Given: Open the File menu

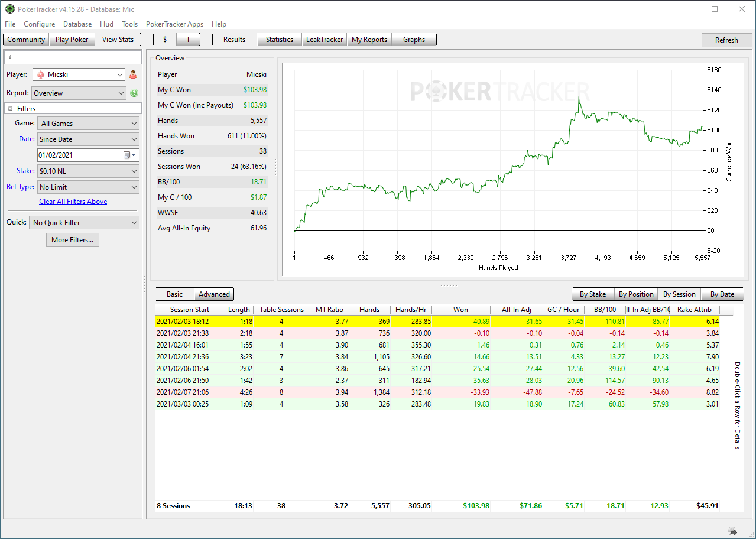Looking at the screenshot, I should tap(10, 24).
